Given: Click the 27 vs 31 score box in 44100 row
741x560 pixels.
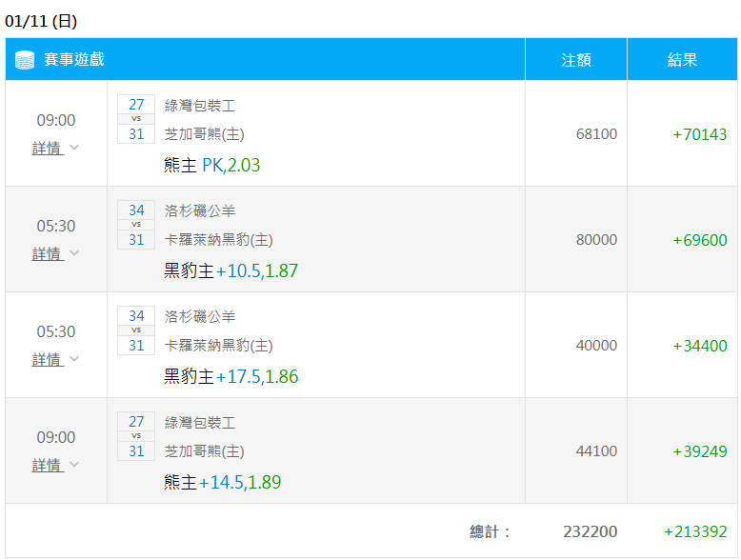Looking at the screenshot, I should pyautogui.click(x=136, y=436).
